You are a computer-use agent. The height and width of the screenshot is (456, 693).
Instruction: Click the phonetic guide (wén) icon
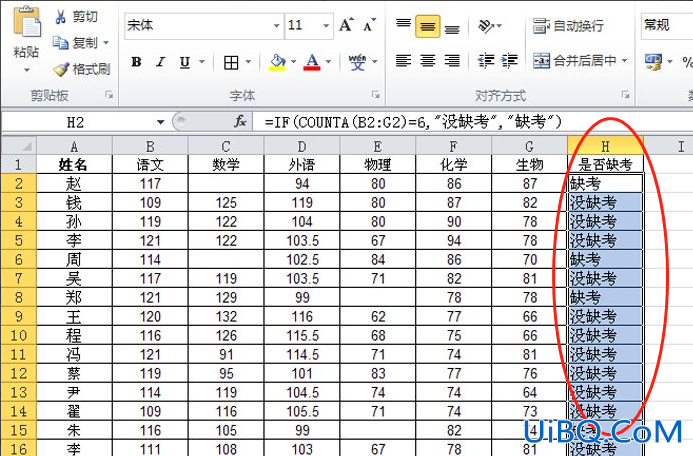[357, 62]
